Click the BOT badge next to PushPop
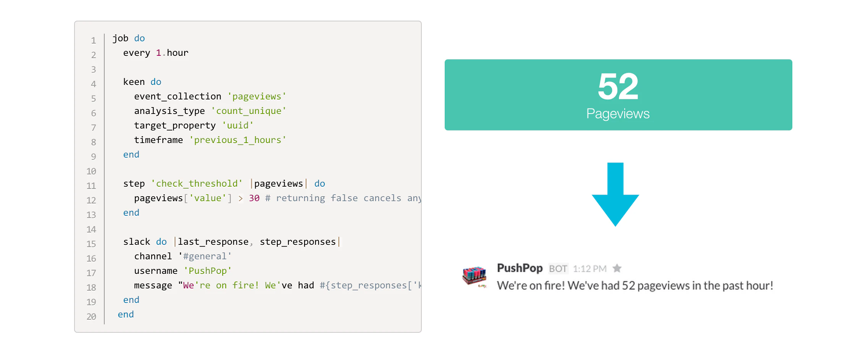This screenshot has height=345, width=868. point(558,269)
